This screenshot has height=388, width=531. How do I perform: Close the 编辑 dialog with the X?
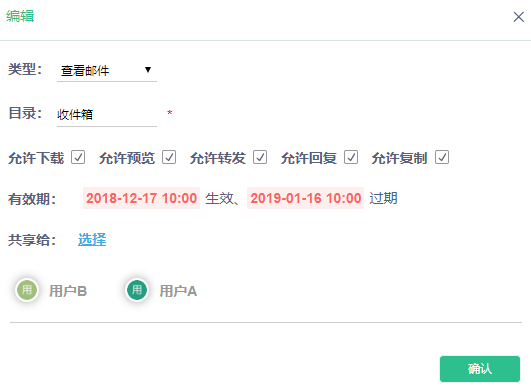pos(518,17)
